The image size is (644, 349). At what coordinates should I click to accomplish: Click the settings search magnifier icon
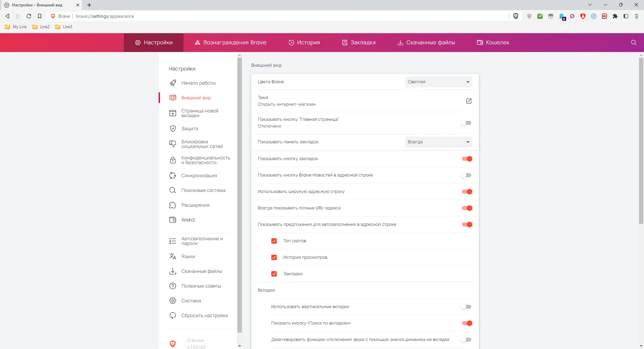[634, 43]
